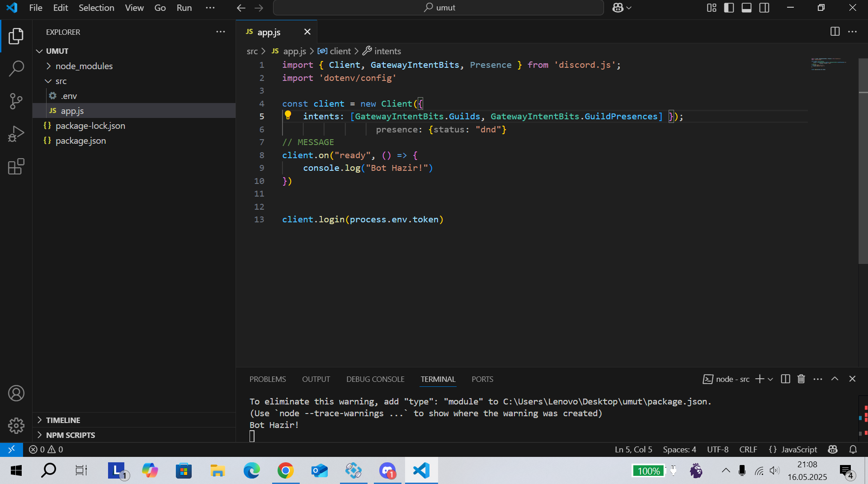Viewport: 868px width, 484px height.
Task: Open the Run menu
Action: tap(184, 8)
